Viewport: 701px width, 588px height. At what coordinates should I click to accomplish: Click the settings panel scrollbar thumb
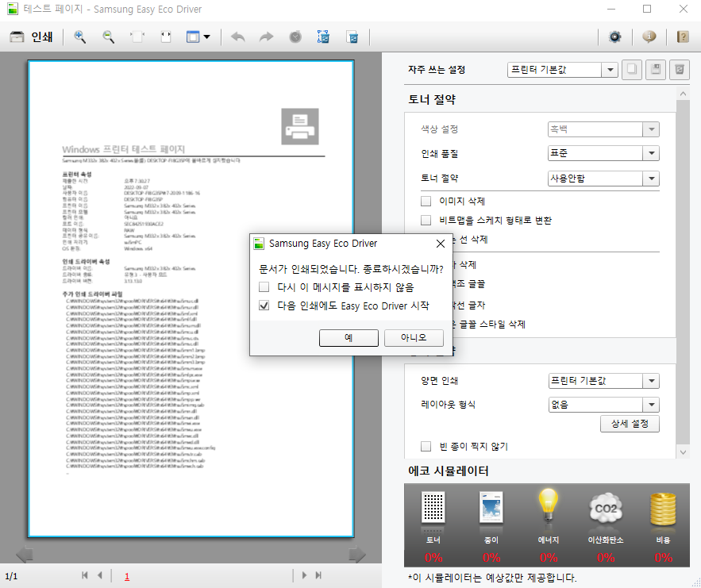coord(683,272)
